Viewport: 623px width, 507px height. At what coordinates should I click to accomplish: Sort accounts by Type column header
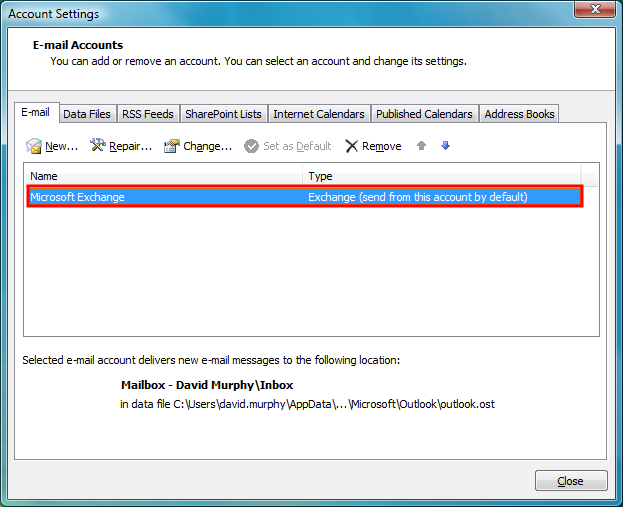440,176
